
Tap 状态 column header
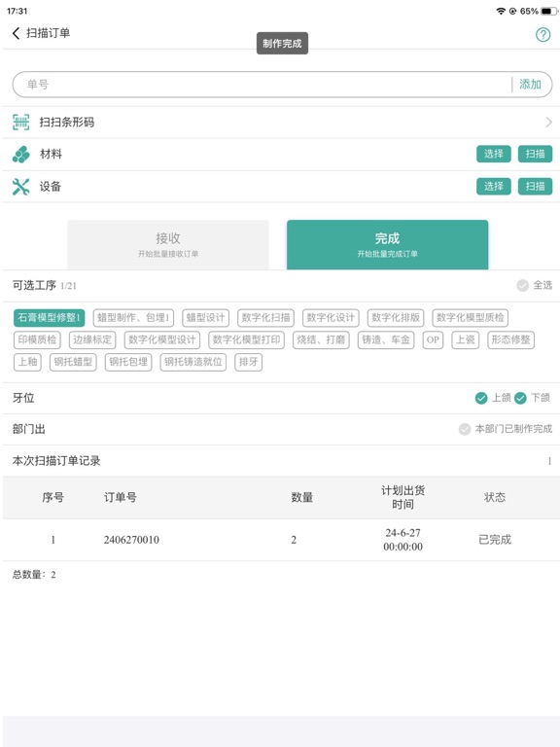[495, 497]
